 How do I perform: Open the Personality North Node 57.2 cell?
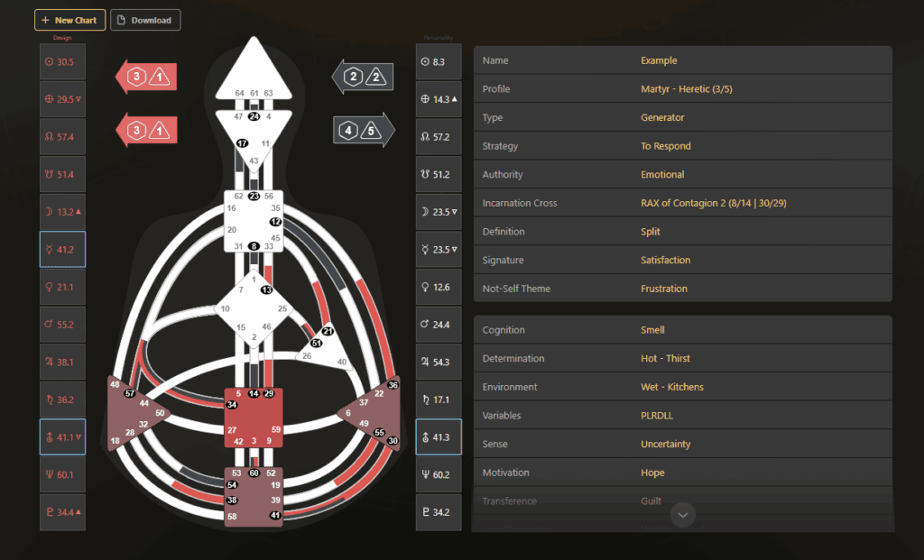point(439,136)
